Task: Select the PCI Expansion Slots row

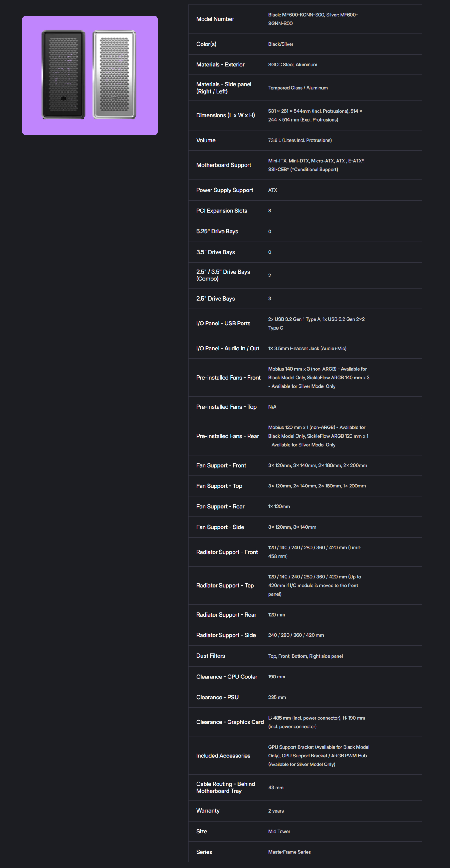Action: (x=305, y=211)
